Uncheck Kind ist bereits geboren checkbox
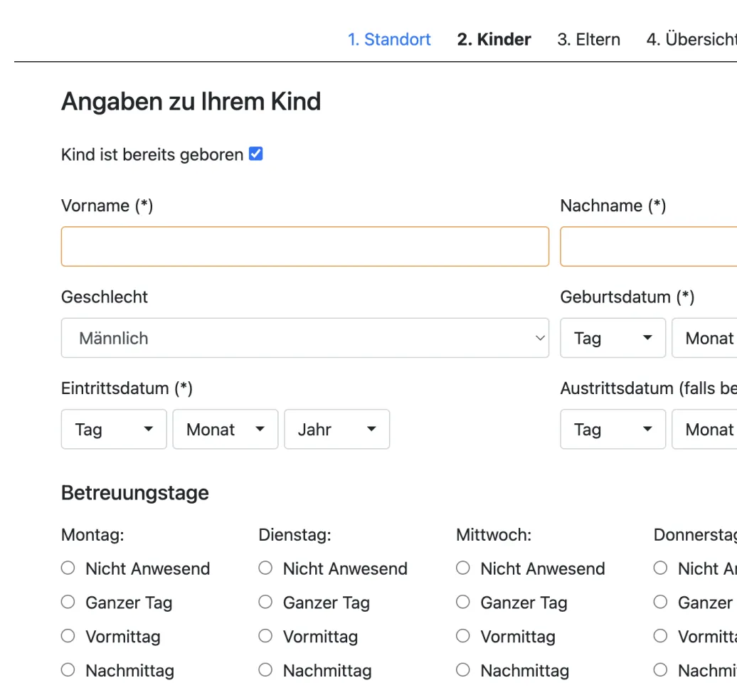This screenshot has height=700, width=737. (x=255, y=154)
